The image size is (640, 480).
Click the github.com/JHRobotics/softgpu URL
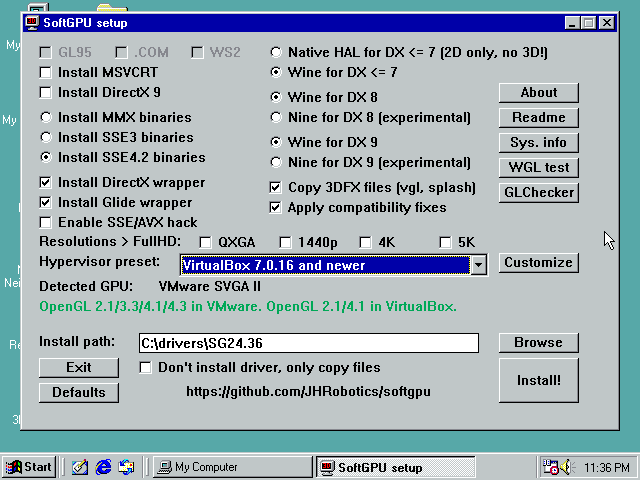308,392
